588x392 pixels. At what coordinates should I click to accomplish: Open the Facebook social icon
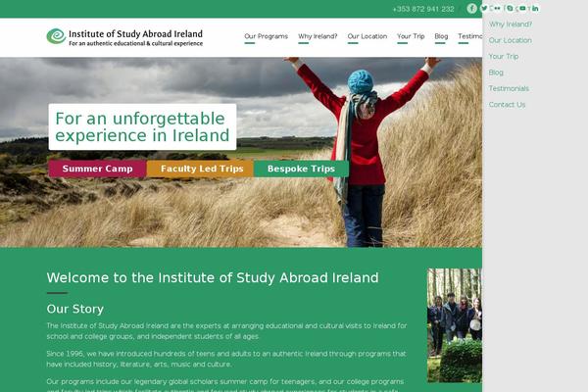click(471, 8)
